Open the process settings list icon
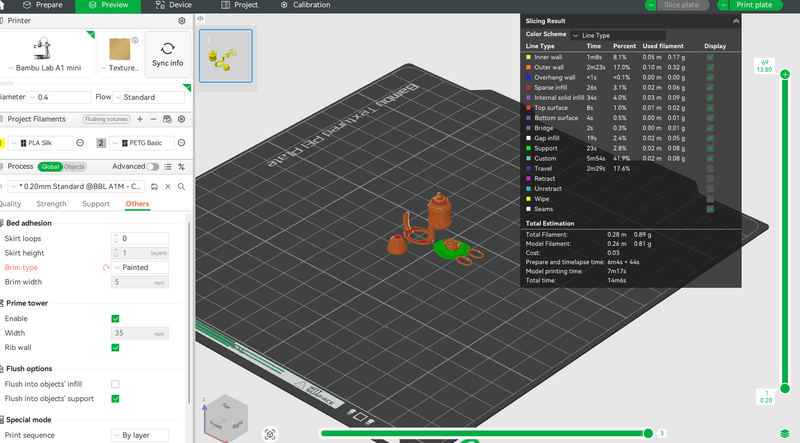 (x=167, y=167)
